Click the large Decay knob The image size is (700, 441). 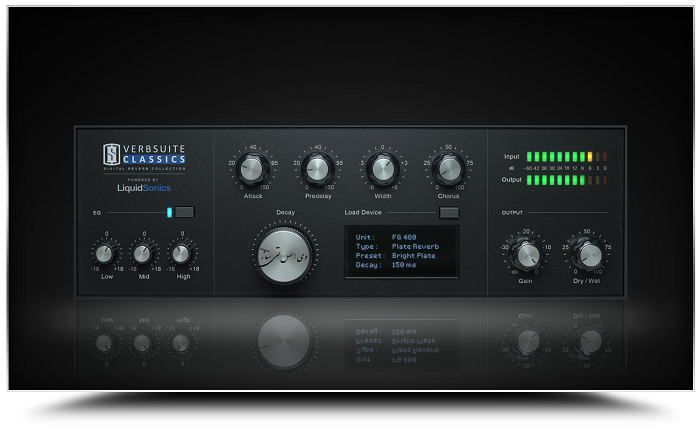click(x=285, y=251)
